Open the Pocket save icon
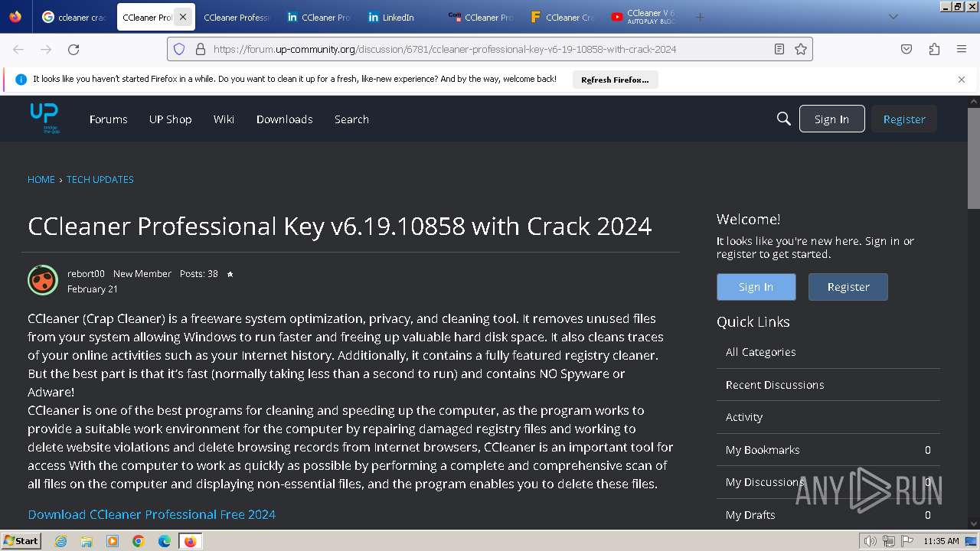The width and height of the screenshot is (980, 551). (x=906, y=49)
